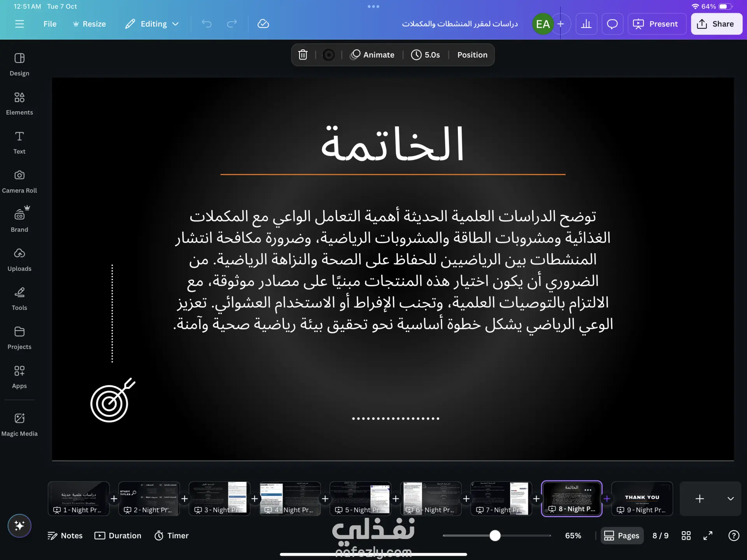Open the analytics bar chart icon

tap(586, 24)
